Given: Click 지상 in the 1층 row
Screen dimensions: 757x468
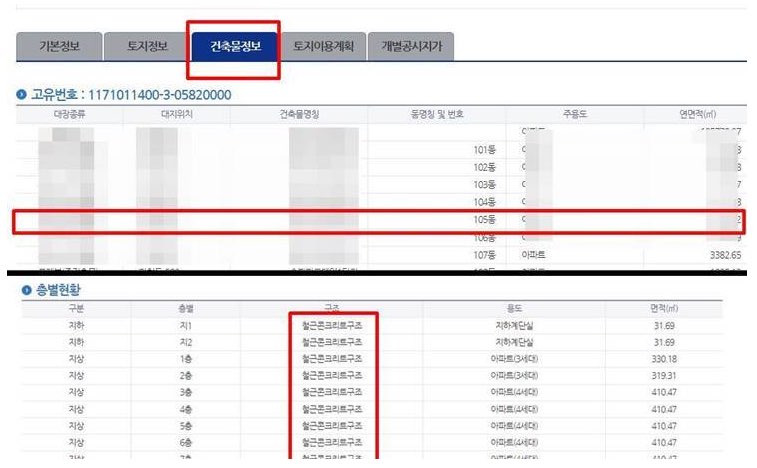Looking at the screenshot, I should [76, 359].
